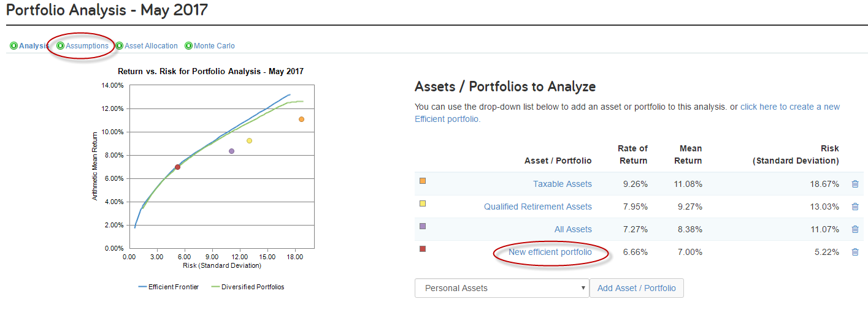868x315 pixels.
Task: Delete the Taxable Assets row with the trash icon
Action: [x=855, y=184]
